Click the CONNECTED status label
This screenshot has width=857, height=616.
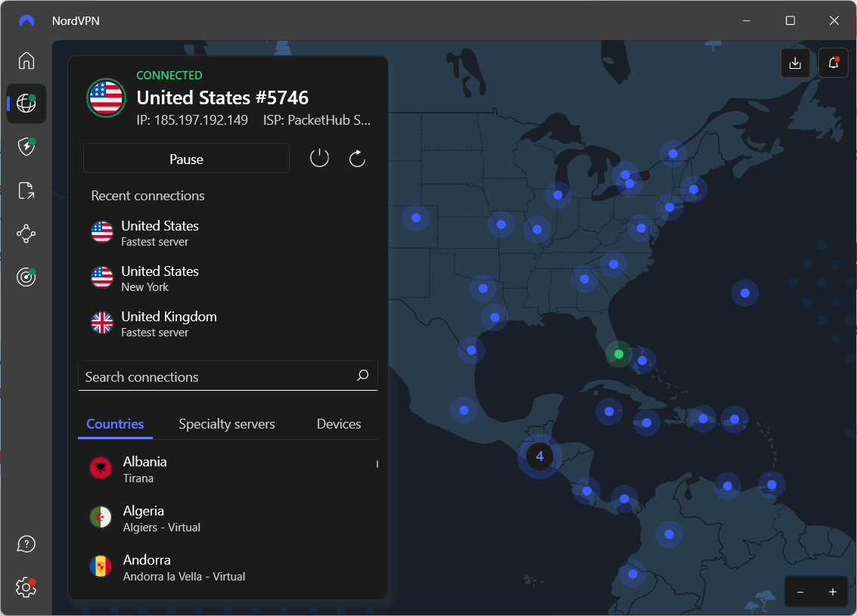click(169, 76)
